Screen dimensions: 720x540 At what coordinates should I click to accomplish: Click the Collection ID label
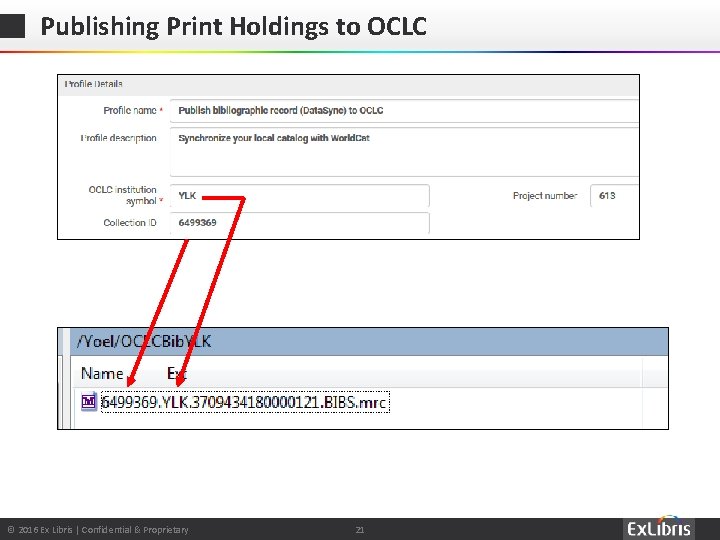(x=130, y=223)
